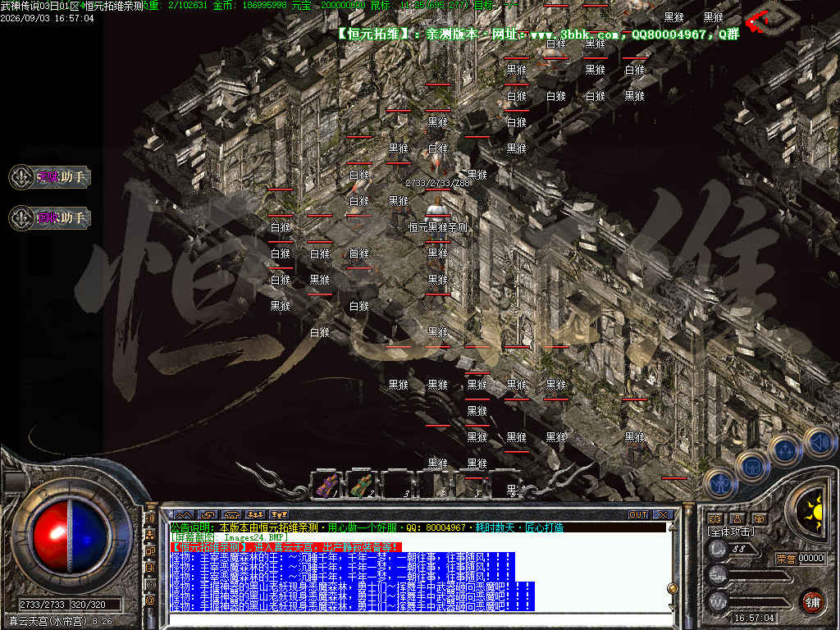Viewport: 840px width, 630px height.
Task: Use the purple item in quick slot 1
Action: pos(326,484)
